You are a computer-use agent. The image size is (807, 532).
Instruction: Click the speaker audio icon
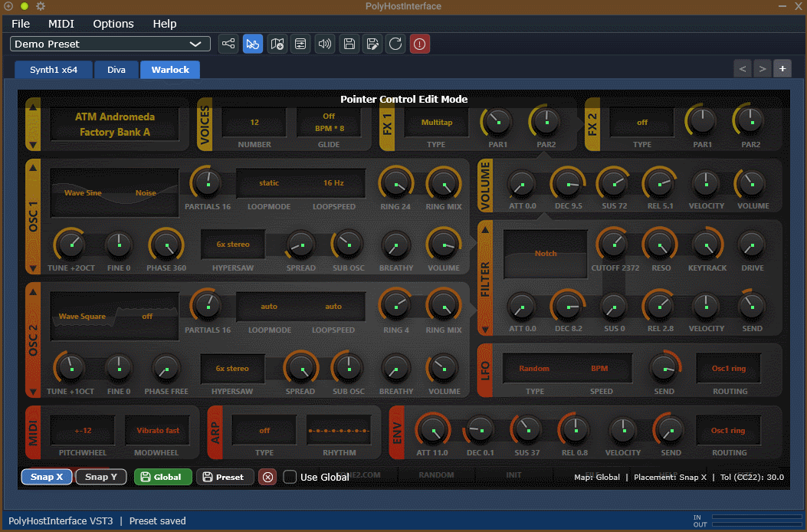tap(325, 44)
